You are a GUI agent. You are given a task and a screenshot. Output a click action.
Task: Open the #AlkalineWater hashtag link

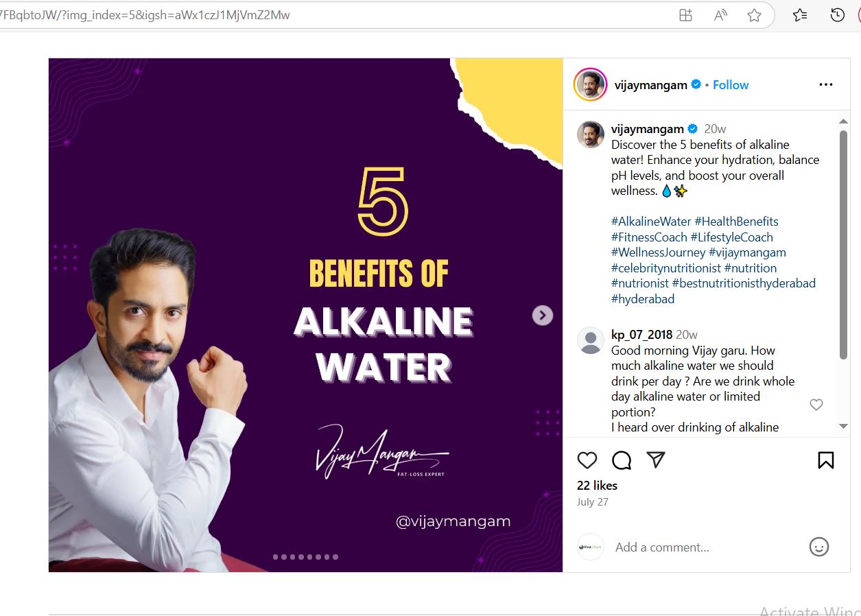pyautogui.click(x=651, y=222)
